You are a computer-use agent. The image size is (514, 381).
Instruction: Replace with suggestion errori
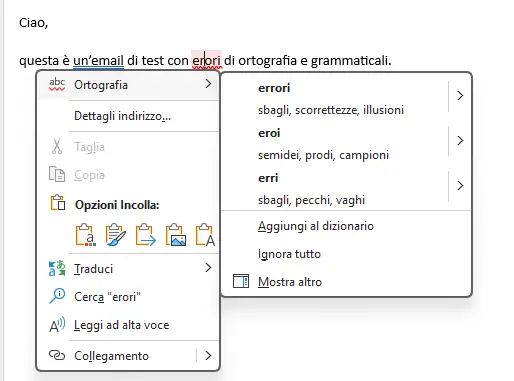(274, 88)
